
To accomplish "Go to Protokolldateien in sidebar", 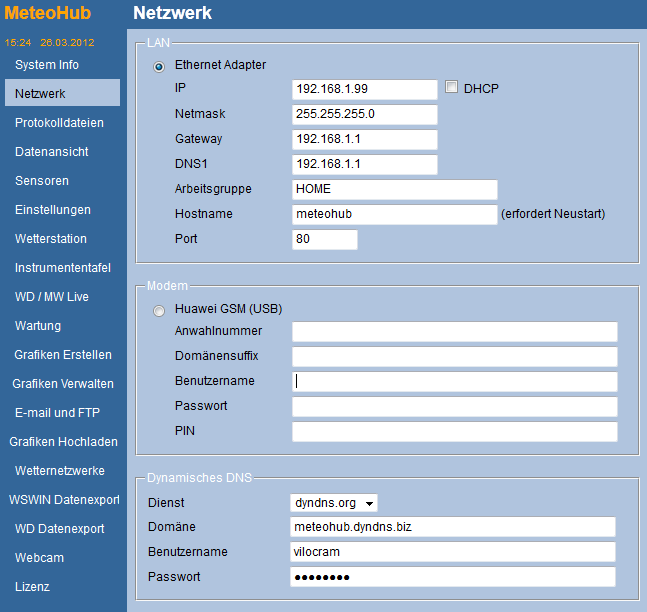I will coord(59,123).
